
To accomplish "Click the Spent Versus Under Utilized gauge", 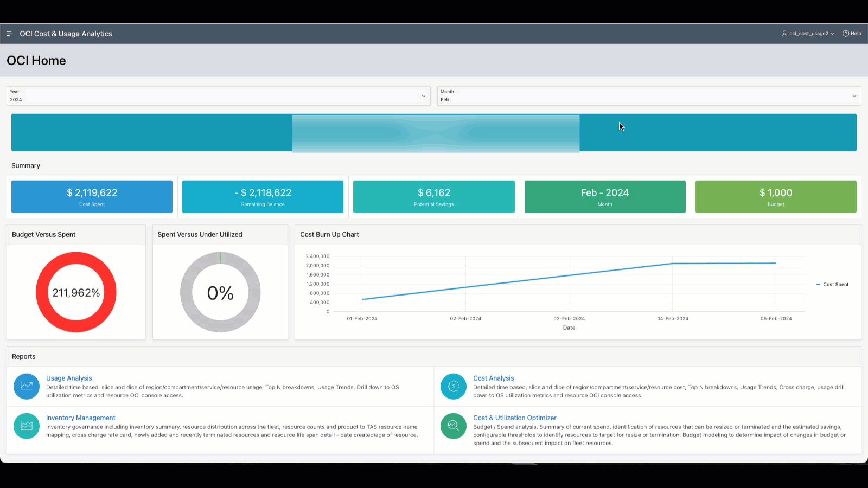I will pos(220,292).
